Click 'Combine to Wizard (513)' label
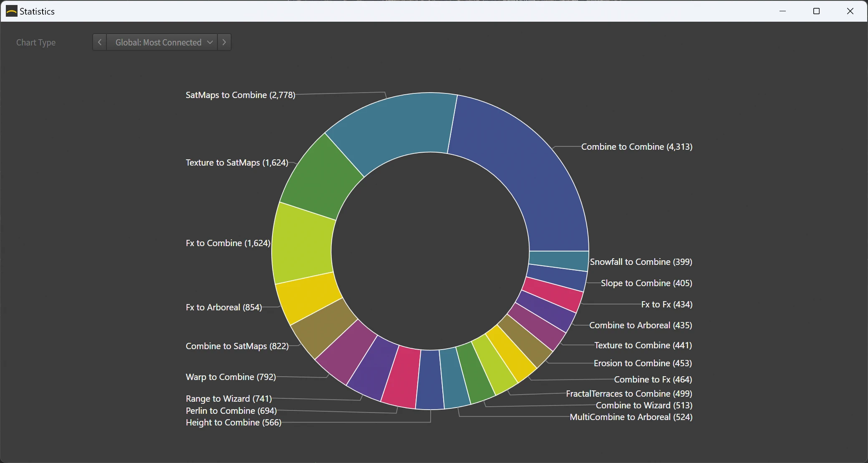Image resolution: width=868 pixels, height=463 pixels. click(x=644, y=405)
